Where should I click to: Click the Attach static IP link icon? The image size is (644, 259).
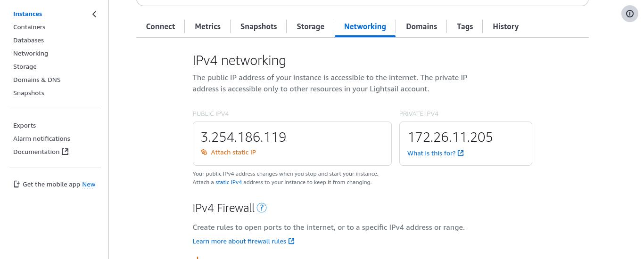click(x=204, y=152)
